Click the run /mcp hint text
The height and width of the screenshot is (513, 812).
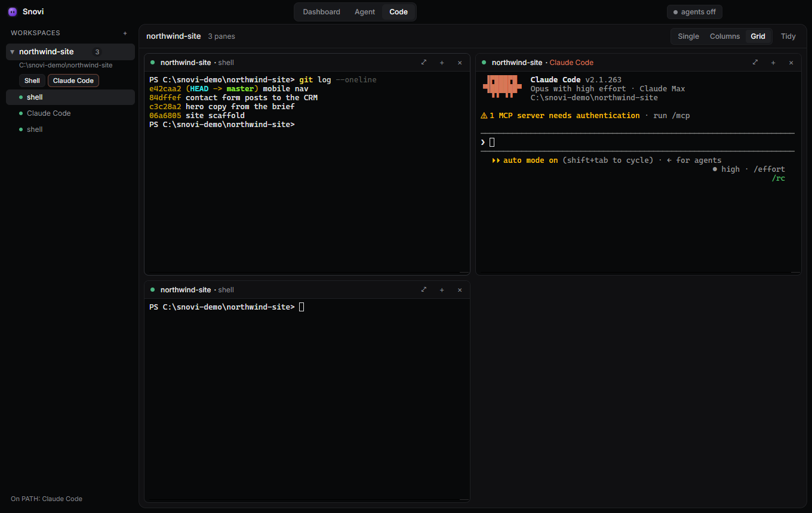click(x=672, y=116)
